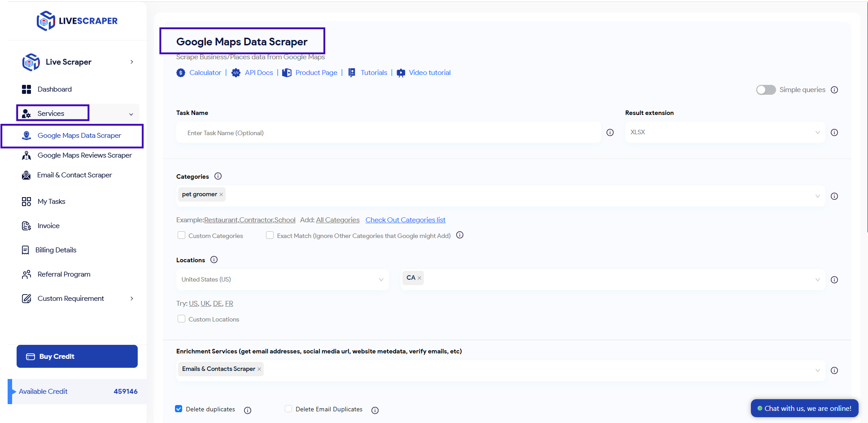Viewport: 868px width, 423px height.
Task: Click the LiveScraper logo at top
Action: [x=77, y=21]
